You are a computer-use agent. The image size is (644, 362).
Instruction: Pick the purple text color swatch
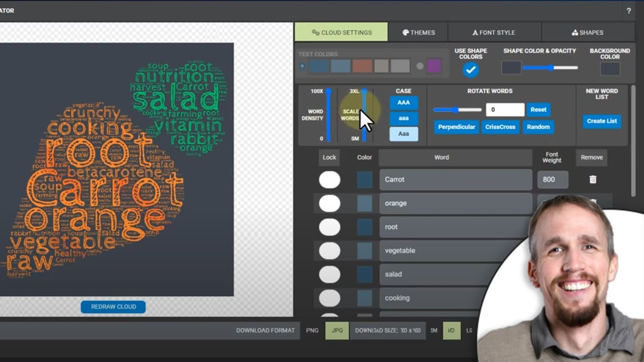point(434,66)
